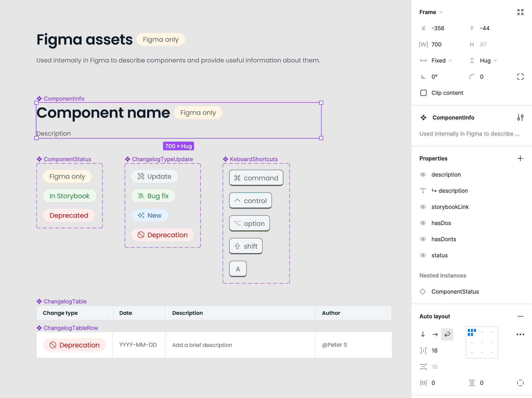Image resolution: width=532 pixels, height=398 pixels.
Task: Select the ChangelogTypeUpdate component label
Action: 162,159
